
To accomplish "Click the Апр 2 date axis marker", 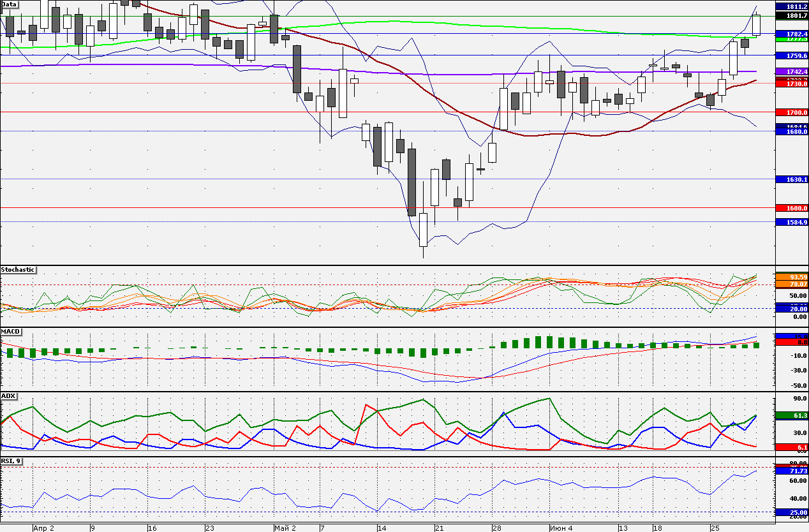I will 44,528.
